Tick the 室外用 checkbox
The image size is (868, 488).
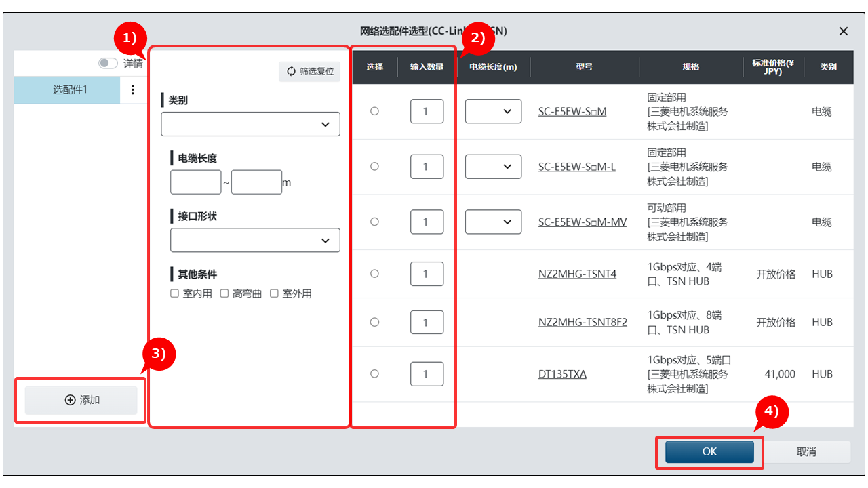click(275, 293)
